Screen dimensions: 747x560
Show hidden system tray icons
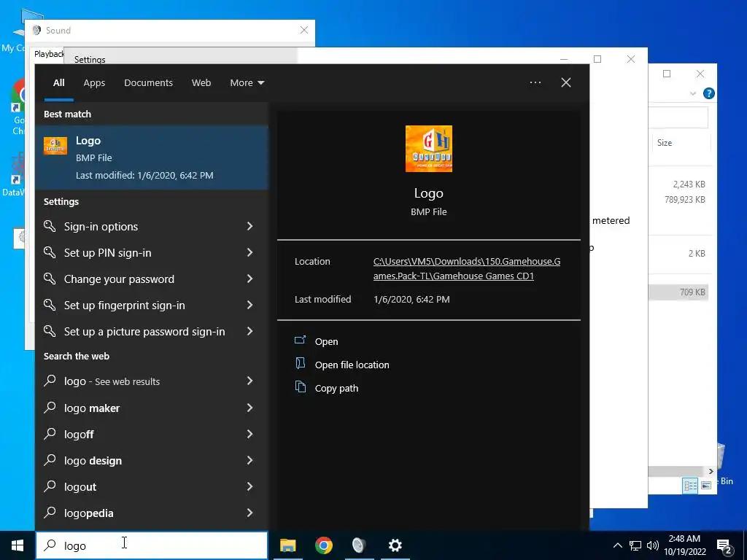[617, 545]
